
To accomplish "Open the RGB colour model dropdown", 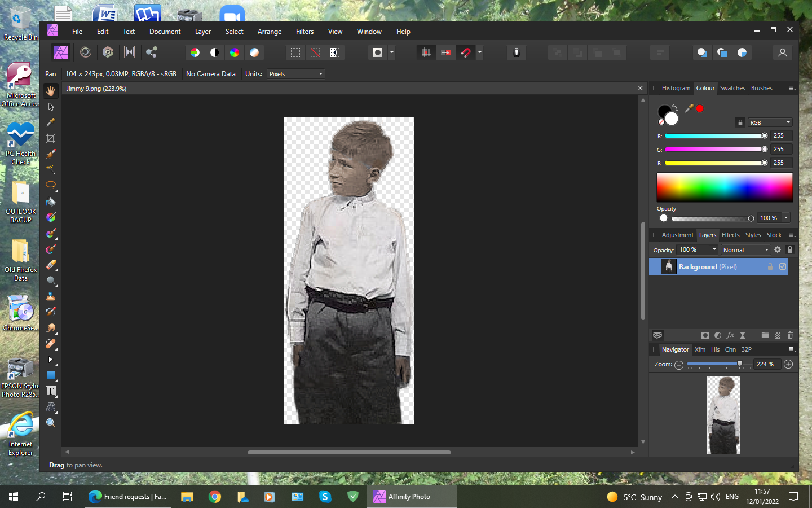I will point(770,122).
